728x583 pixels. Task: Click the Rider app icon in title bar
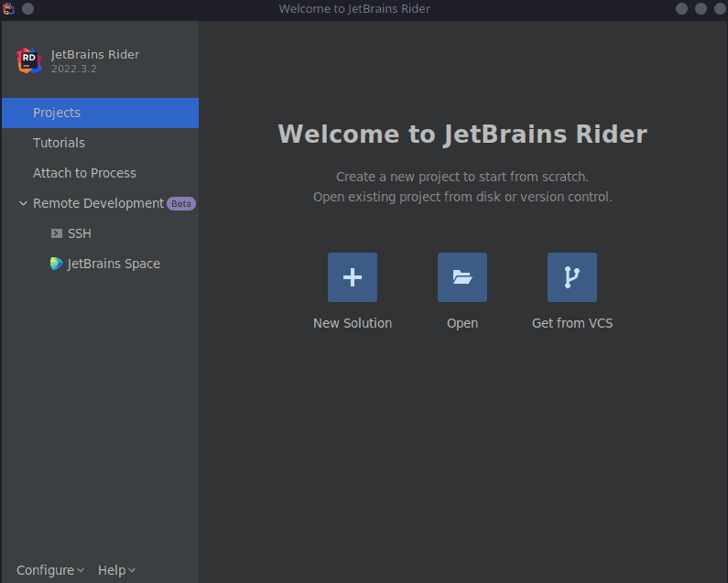(9, 8)
